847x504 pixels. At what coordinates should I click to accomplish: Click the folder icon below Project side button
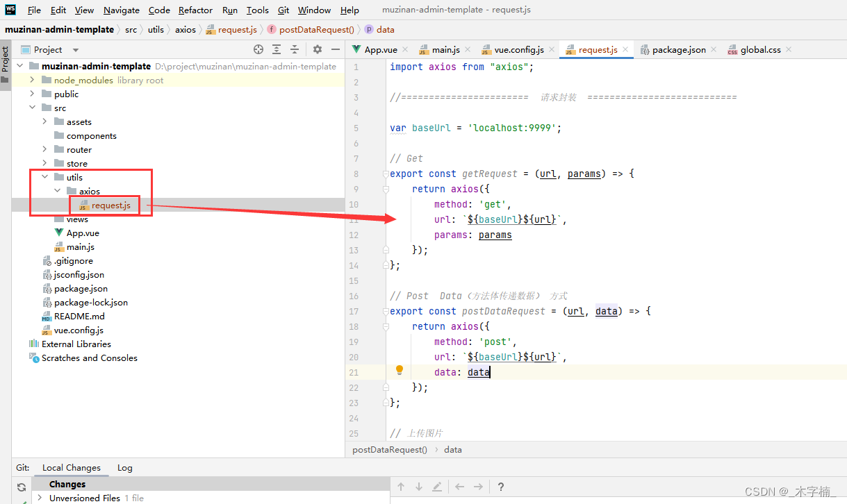[x=6, y=80]
